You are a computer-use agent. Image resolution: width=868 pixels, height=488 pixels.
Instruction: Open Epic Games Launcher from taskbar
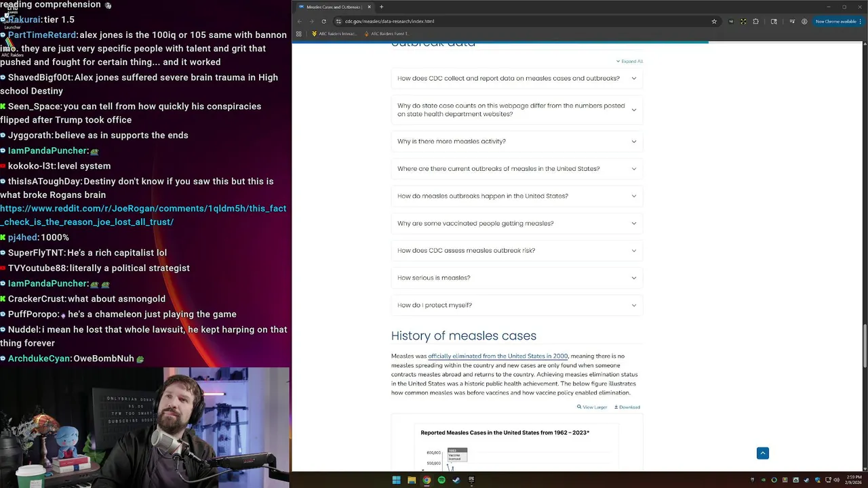coord(471,480)
